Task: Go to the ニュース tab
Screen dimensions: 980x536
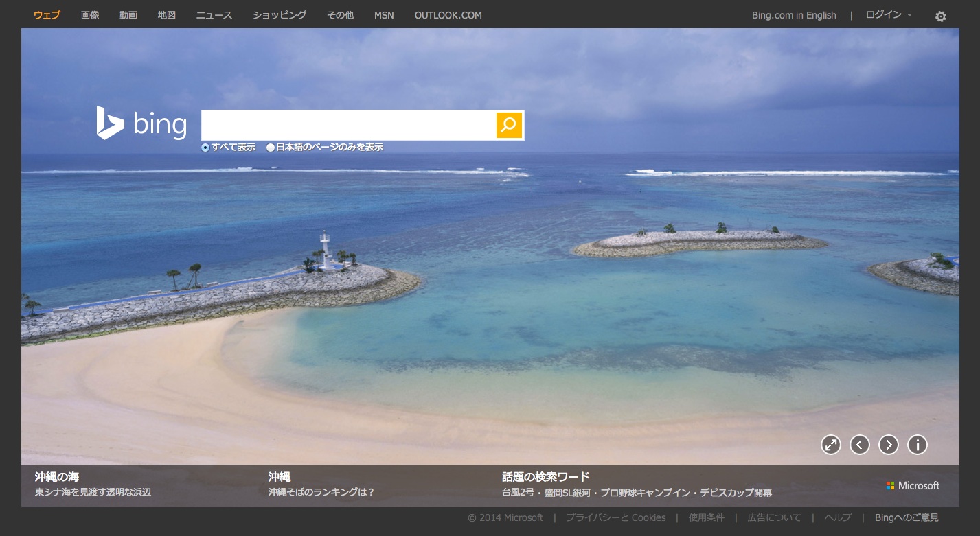Action: click(214, 15)
